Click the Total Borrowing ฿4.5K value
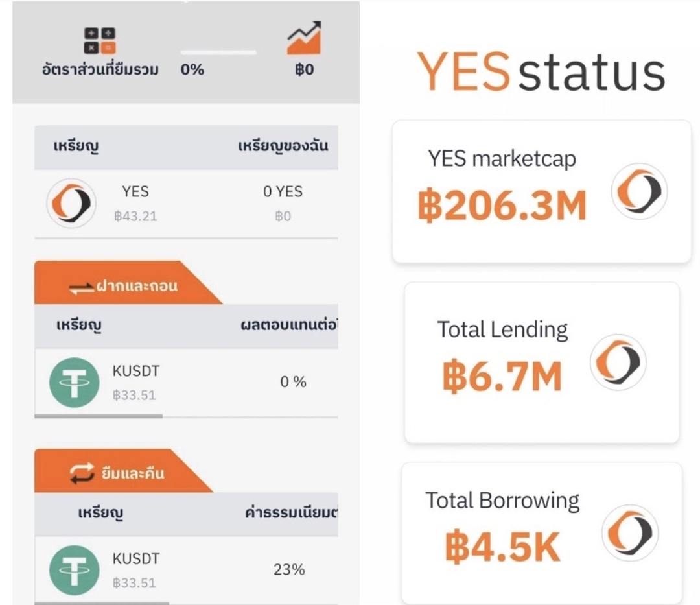The width and height of the screenshot is (700, 605). 502,548
